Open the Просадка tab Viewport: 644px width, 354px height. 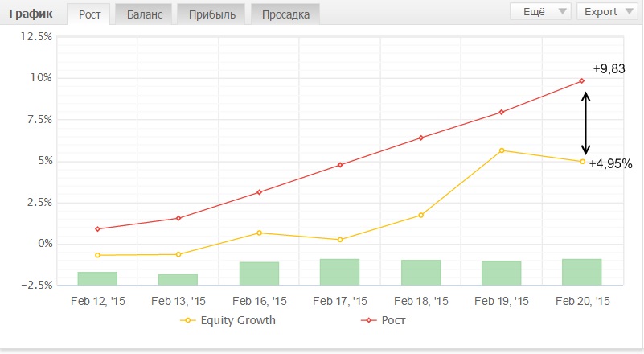285,14
